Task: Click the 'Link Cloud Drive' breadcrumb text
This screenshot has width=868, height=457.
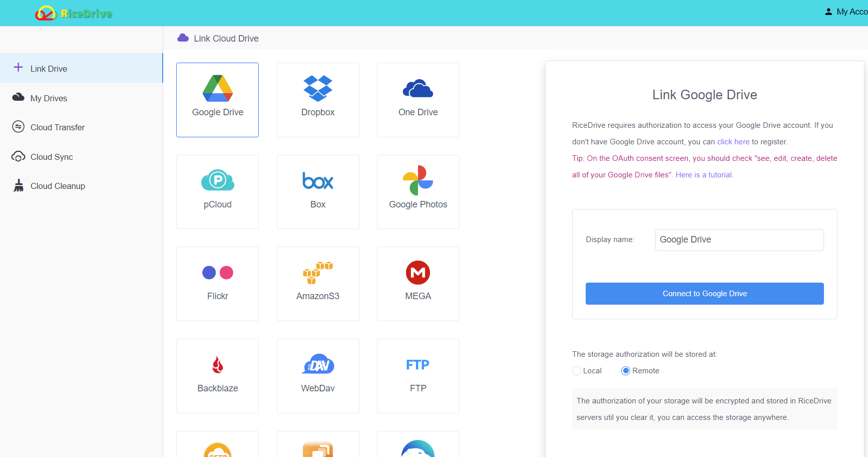Action: coord(226,39)
